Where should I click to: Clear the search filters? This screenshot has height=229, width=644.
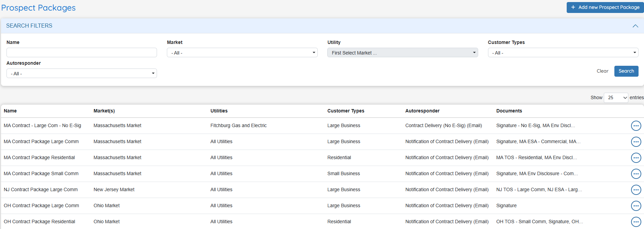pos(602,71)
